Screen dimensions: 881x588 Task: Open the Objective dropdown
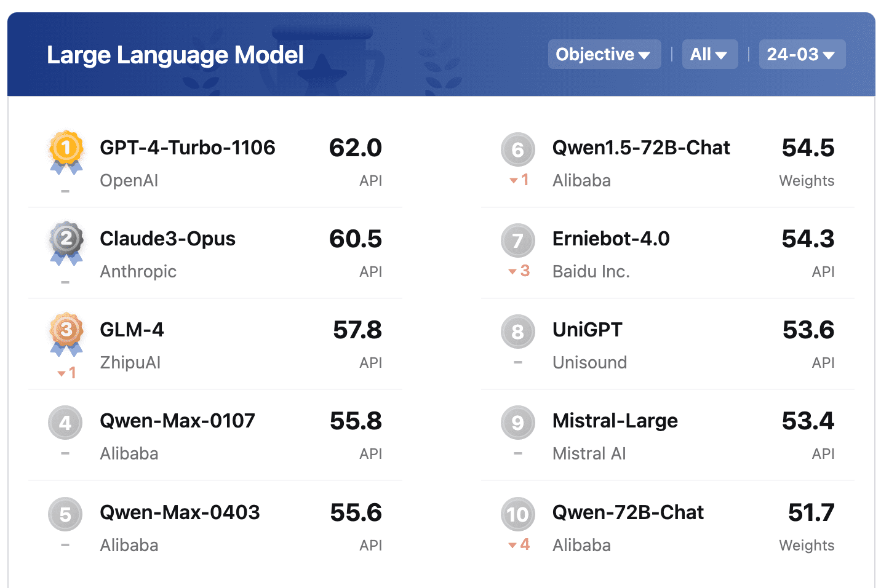coord(604,54)
